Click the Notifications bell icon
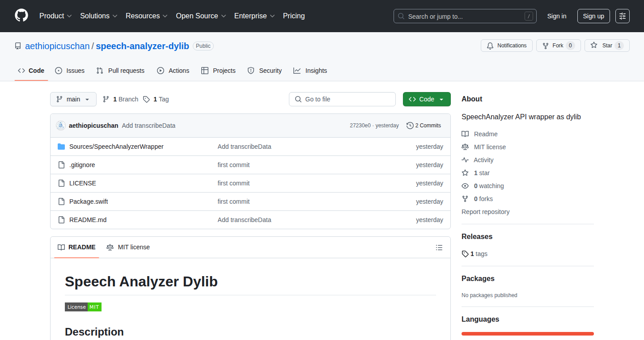Viewport: 644px width, 340px height. [x=490, y=46]
